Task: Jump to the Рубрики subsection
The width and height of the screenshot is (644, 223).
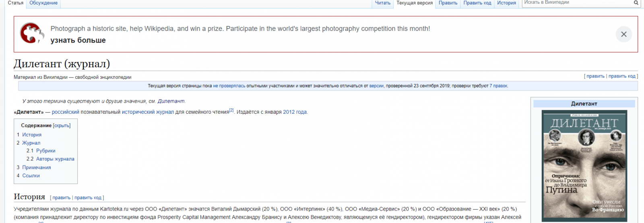Action: [46, 151]
